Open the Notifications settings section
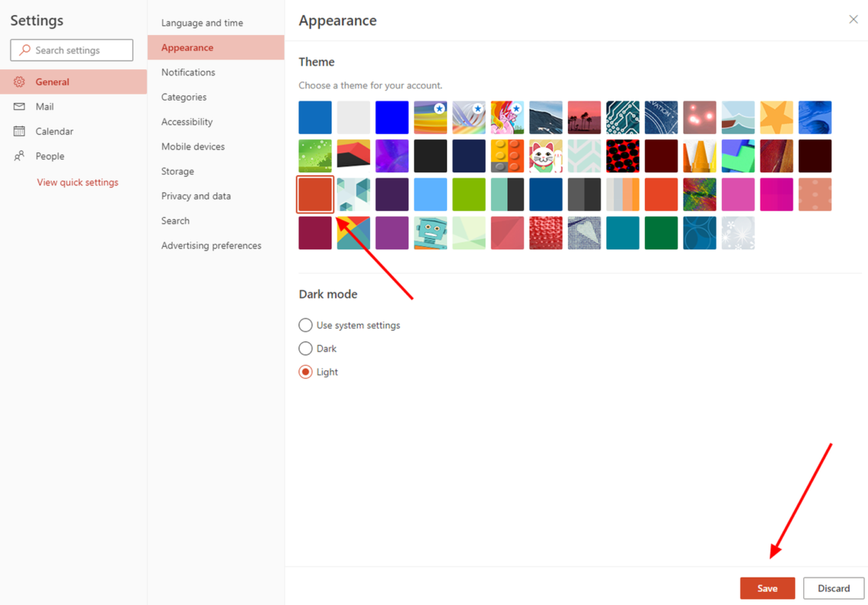The image size is (868, 605). (188, 72)
